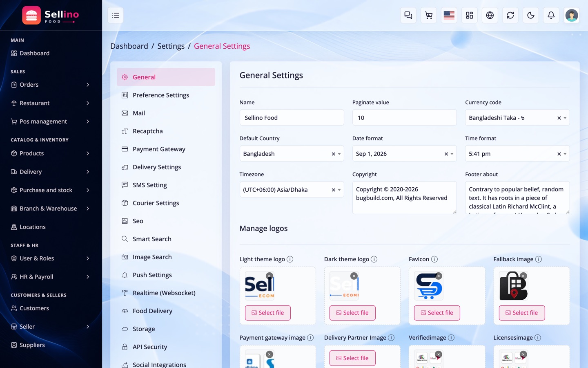Click the Sellino Food logo
The image size is (588, 368).
[51, 15]
